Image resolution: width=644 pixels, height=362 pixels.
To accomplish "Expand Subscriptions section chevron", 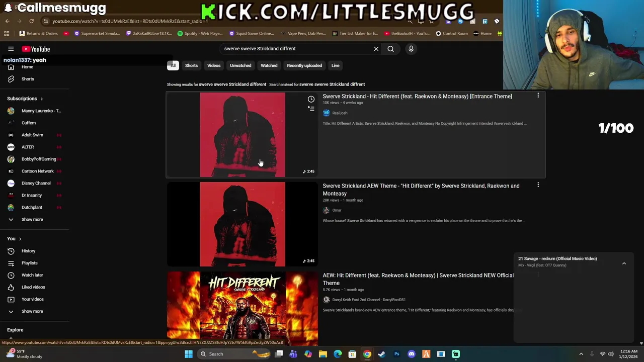I will (x=41, y=99).
